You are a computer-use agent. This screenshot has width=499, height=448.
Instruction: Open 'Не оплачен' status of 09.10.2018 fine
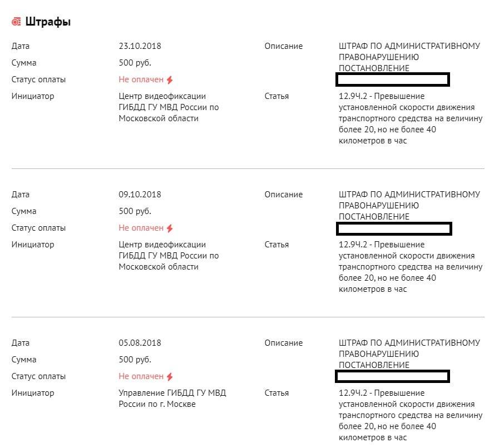(141, 228)
